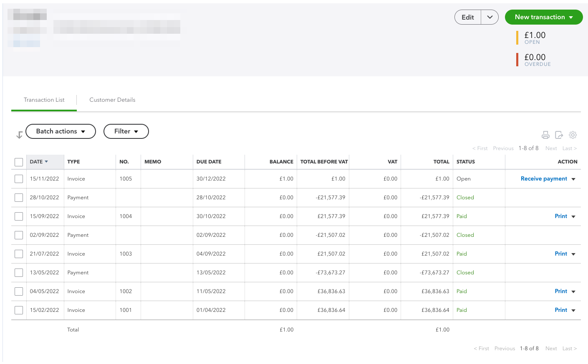Expand the New transaction dropdown
Viewport: 588px width, 364px height.
pos(571,17)
